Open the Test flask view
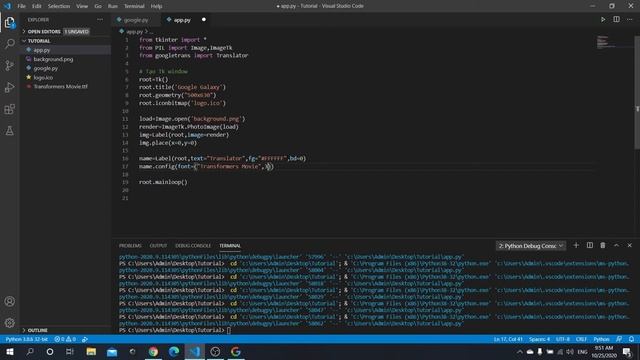The width and height of the screenshot is (640, 360). (x=9, y=131)
